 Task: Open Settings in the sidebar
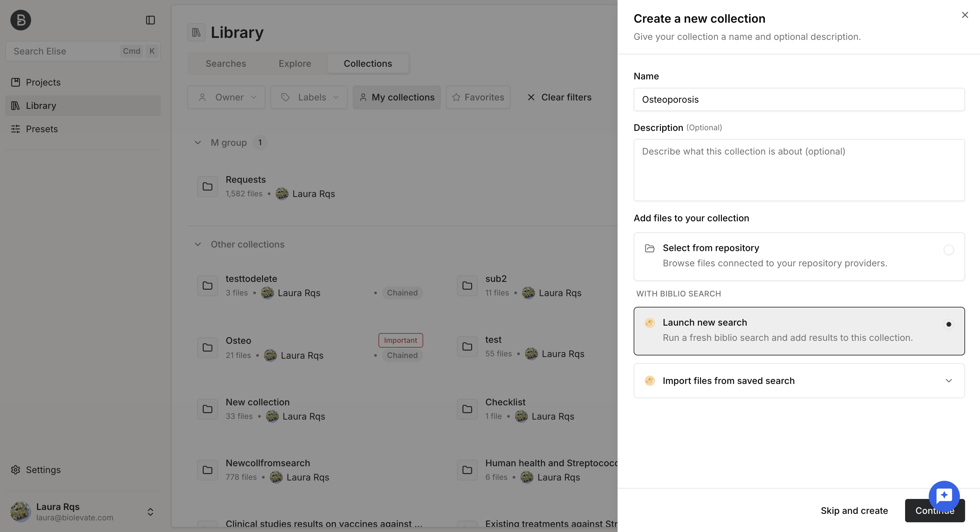[83, 470]
